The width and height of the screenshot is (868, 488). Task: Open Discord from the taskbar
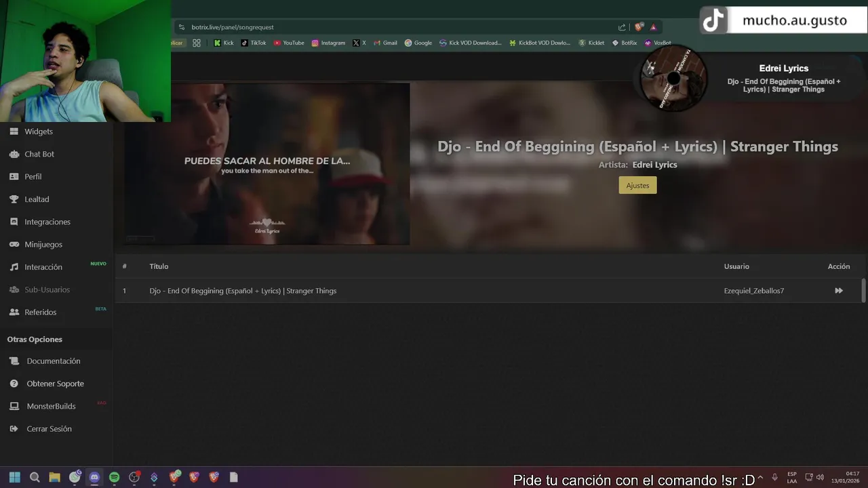coord(94,477)
